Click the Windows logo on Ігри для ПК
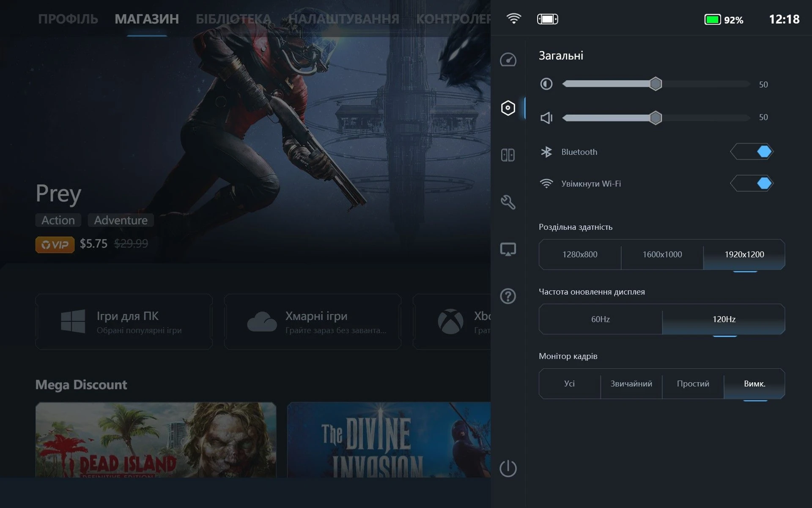Image resolution: width=812 pixels, height=508 pixels. coord(73,321)
